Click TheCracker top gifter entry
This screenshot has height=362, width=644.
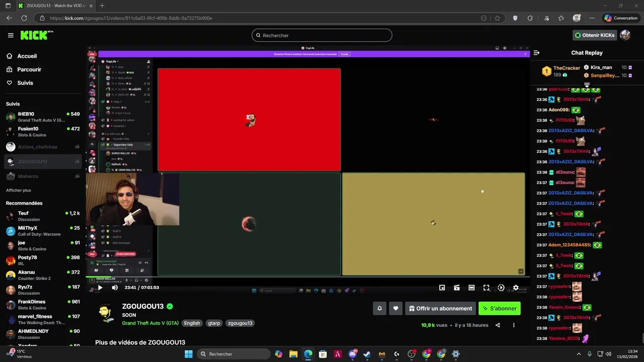561,71
